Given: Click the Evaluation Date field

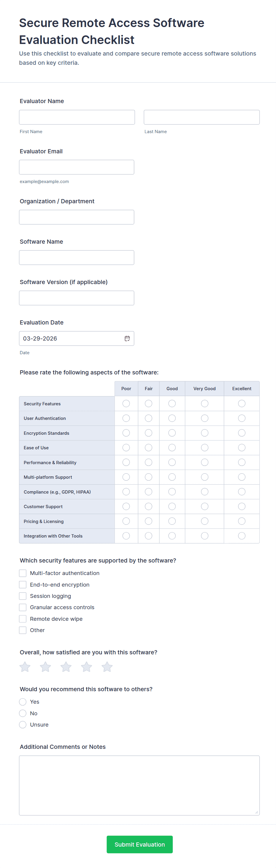Looking at the screenshot, I should coord(71,338).
